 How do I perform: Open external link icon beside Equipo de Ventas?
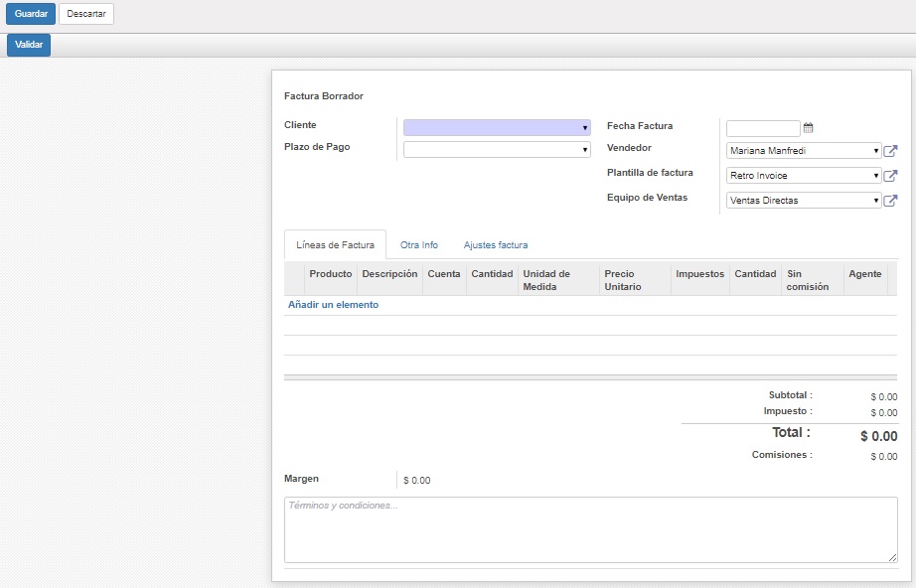click(x=890, y=201)
